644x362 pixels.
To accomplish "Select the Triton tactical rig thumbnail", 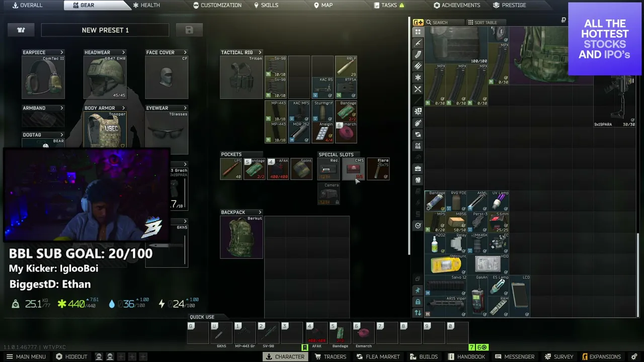I will pos(242,77).
